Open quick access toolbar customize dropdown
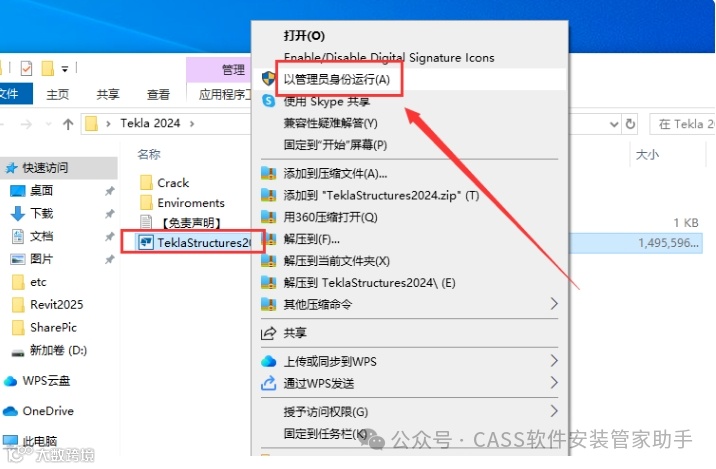This screenshot has height=469, width=716. (x=65, y=69)
